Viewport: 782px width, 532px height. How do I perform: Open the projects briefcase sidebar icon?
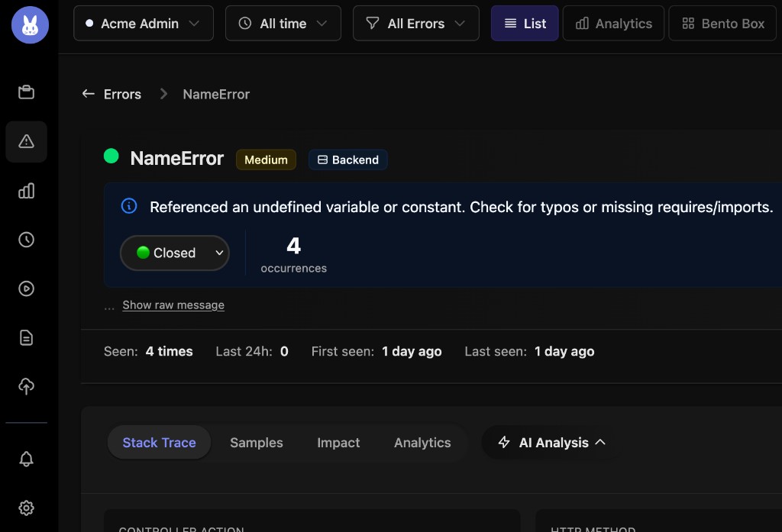coord(27,92)
